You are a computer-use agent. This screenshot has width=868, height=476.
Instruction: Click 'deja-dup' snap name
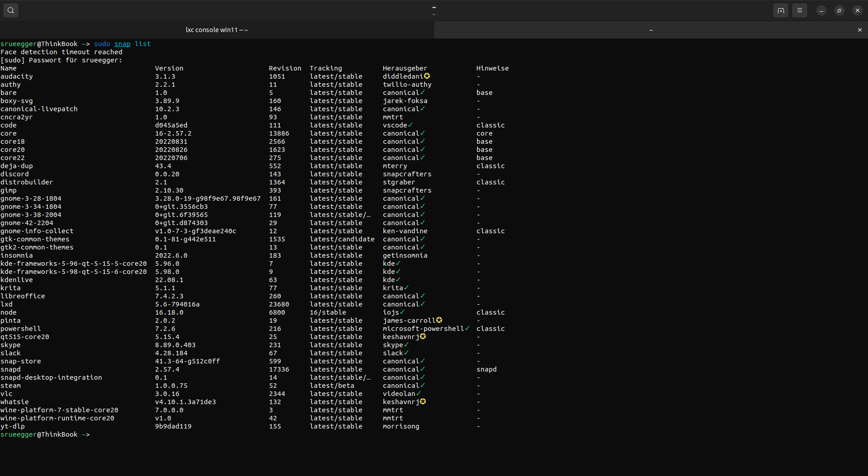(x=17, y=166)
